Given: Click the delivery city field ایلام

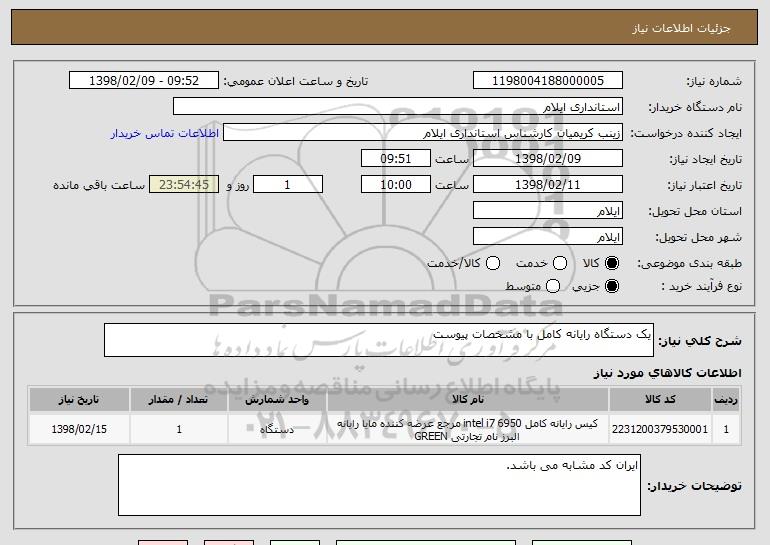Looking at the screenshot, I should [x=548, y=237].
